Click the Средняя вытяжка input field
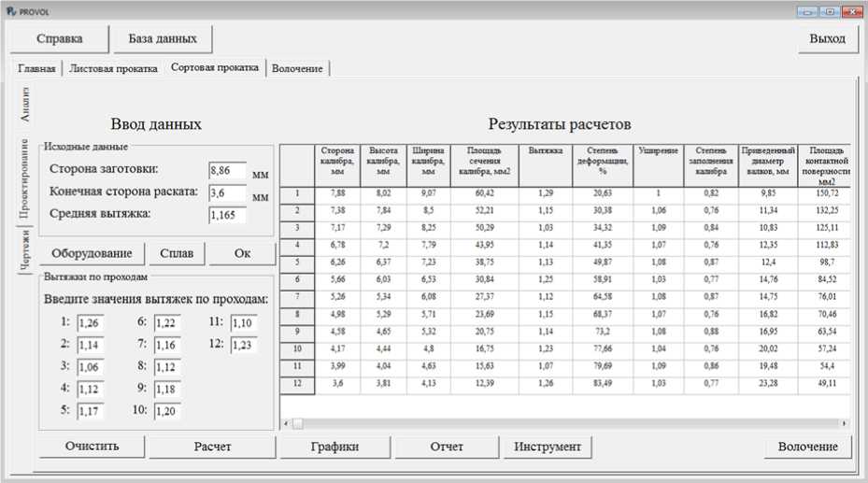This screenshot has width=868, height=483. click(228, 215)
